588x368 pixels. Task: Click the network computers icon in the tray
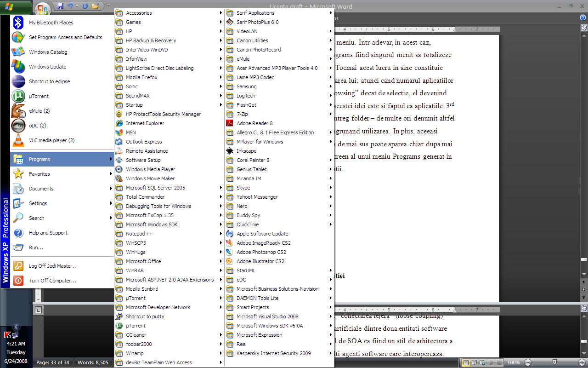click(x=16, y=335)
